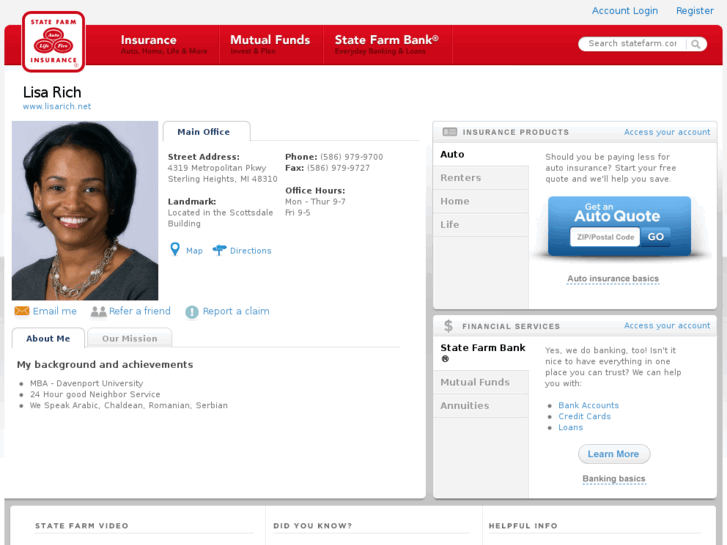Click the Register link

coord(695,11)
